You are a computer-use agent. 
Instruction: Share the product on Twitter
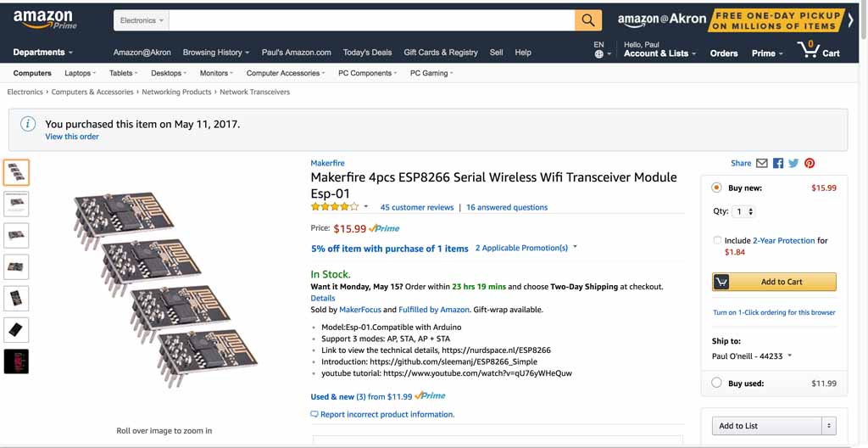[793, 163]
